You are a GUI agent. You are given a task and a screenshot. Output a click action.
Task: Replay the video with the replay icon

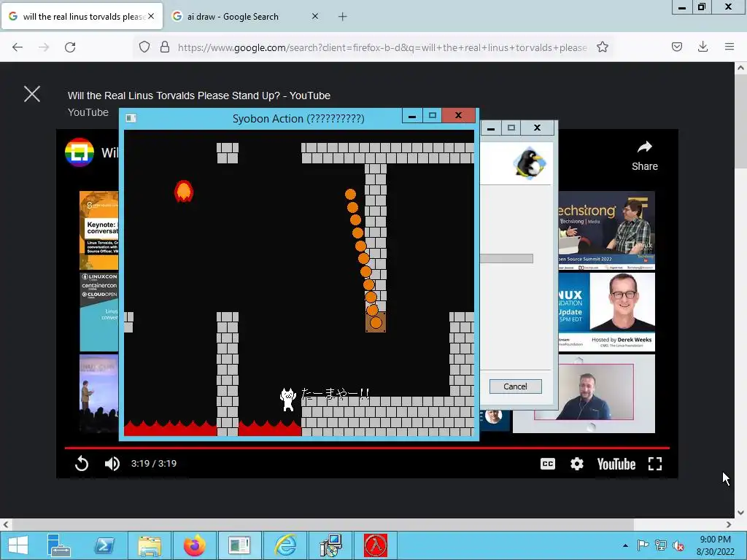[x=82, y=463]
